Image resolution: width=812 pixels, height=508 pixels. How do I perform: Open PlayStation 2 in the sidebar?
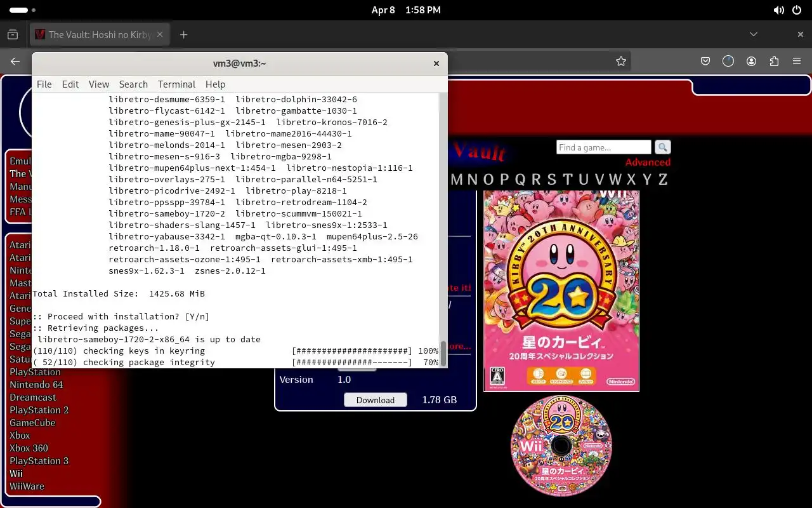tap(39, 410)
